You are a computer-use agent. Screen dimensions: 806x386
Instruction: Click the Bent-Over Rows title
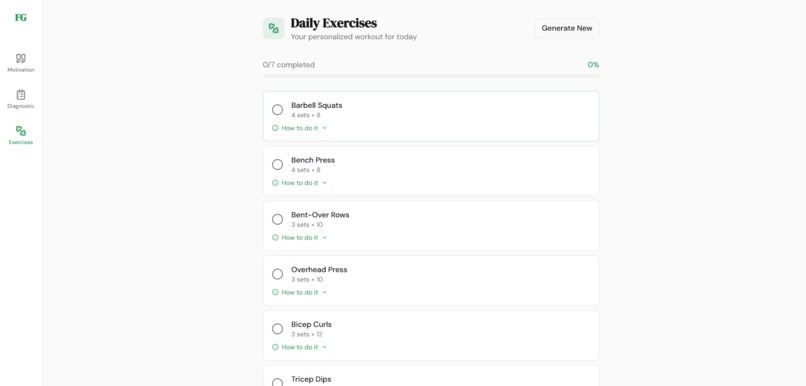320,215
